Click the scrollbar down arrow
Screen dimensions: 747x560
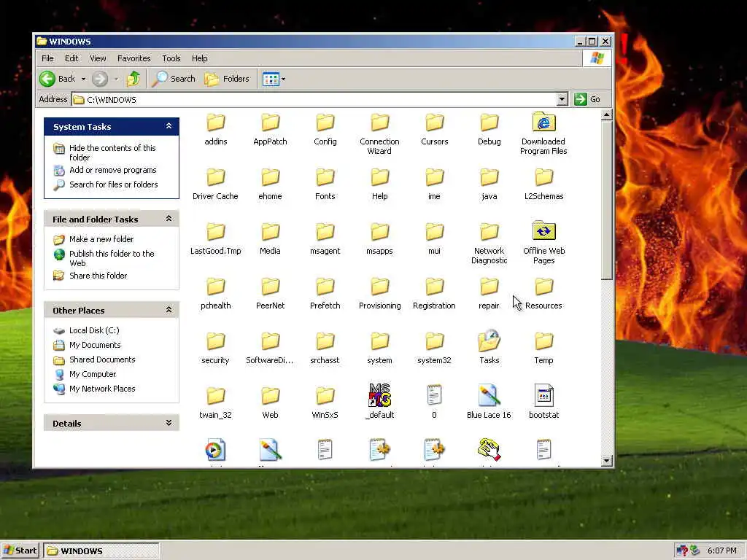click(x=606, y=460)
